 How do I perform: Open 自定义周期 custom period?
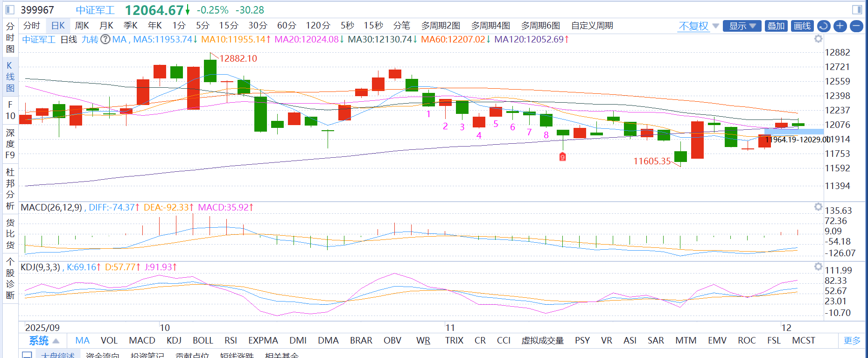coord(592,26)
